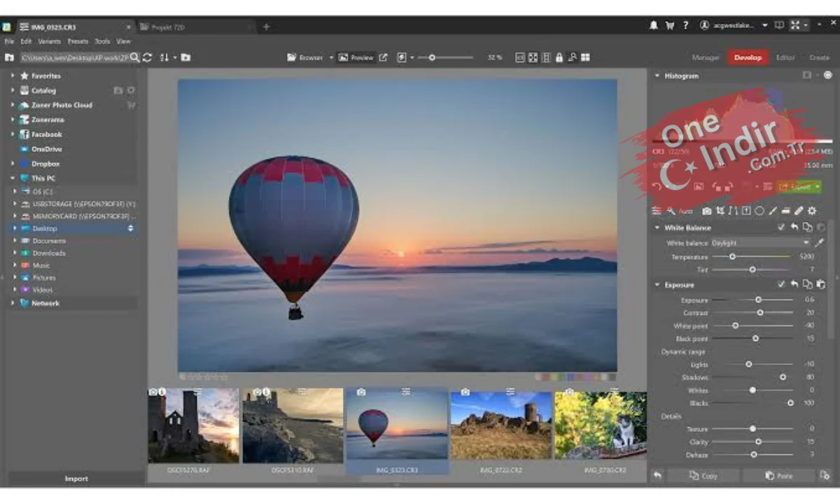Image resolution: width=840 pixels, height=504 pixels.
Task: Select the Radial filter circle tool
Action: pos(759,211)
